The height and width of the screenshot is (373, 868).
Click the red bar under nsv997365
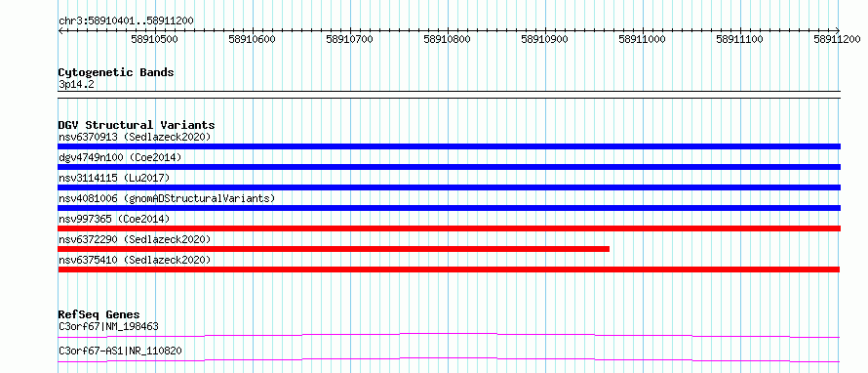pos(450,228)
